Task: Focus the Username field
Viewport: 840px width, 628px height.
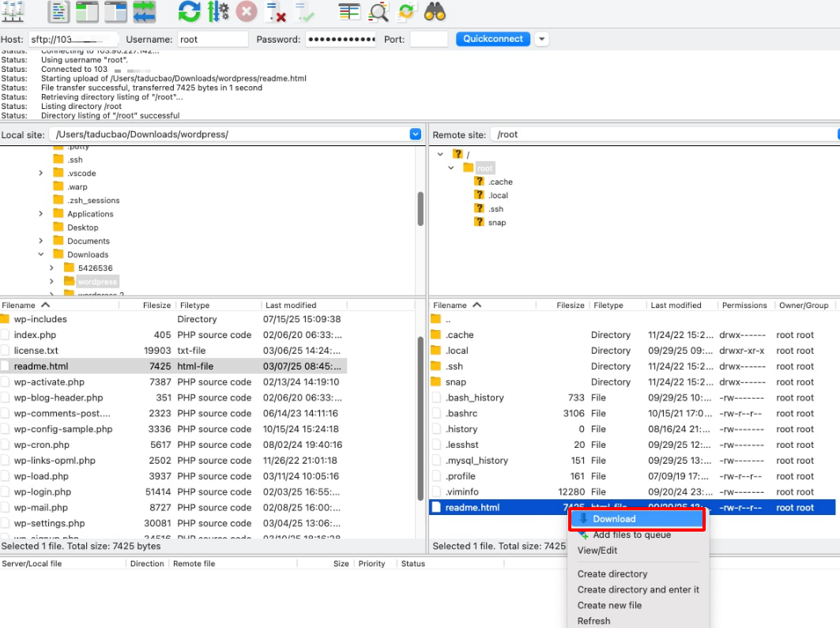Action: (x=213, y=39)
